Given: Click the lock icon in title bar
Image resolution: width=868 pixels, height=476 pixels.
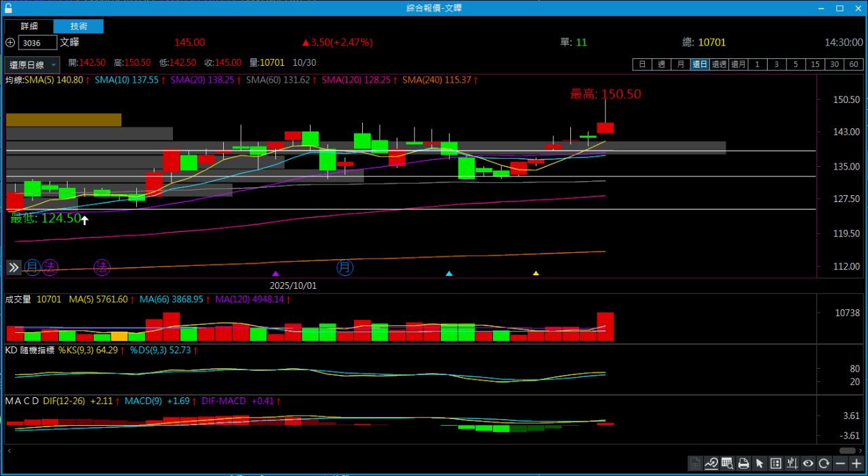Looking at the screenshot, I should pyautogui.click(x=7, y=7).
